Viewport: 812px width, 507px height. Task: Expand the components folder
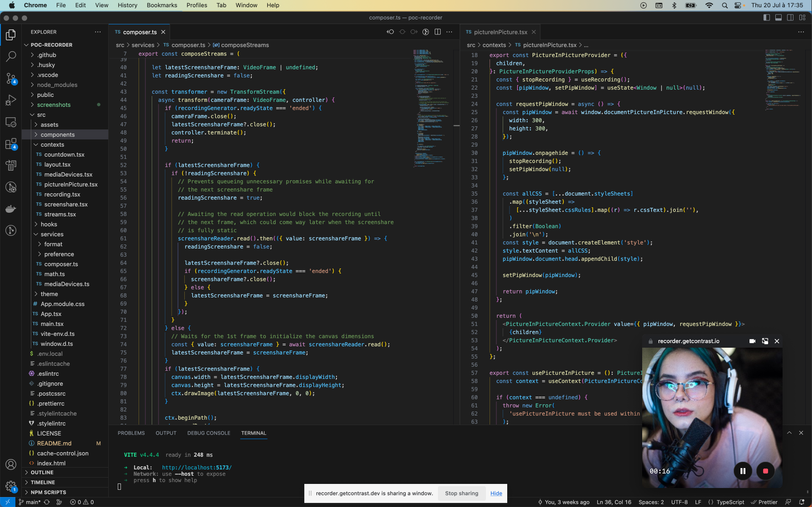[x=65, y=134]
